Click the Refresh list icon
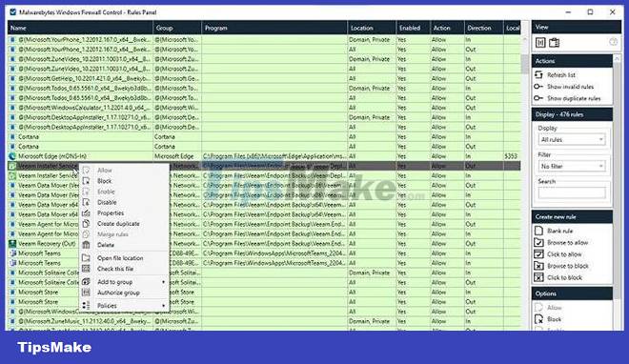 click(x=538, y=74)
